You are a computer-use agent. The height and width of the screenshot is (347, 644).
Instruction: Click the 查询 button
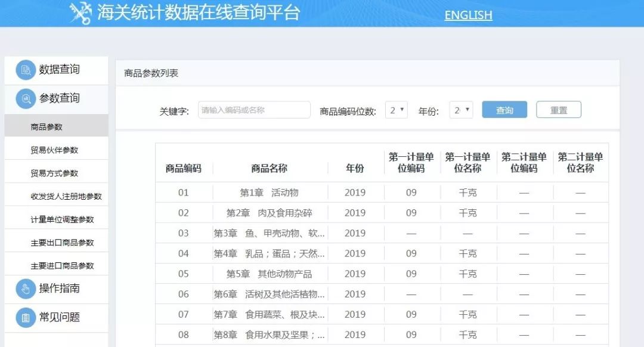point(504,109)
